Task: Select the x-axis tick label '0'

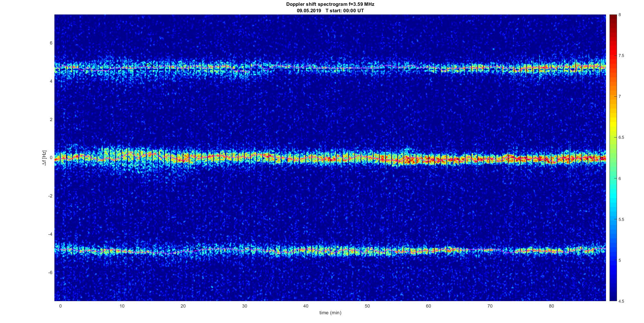Action: pyautogui.click(x=60, y=306)
